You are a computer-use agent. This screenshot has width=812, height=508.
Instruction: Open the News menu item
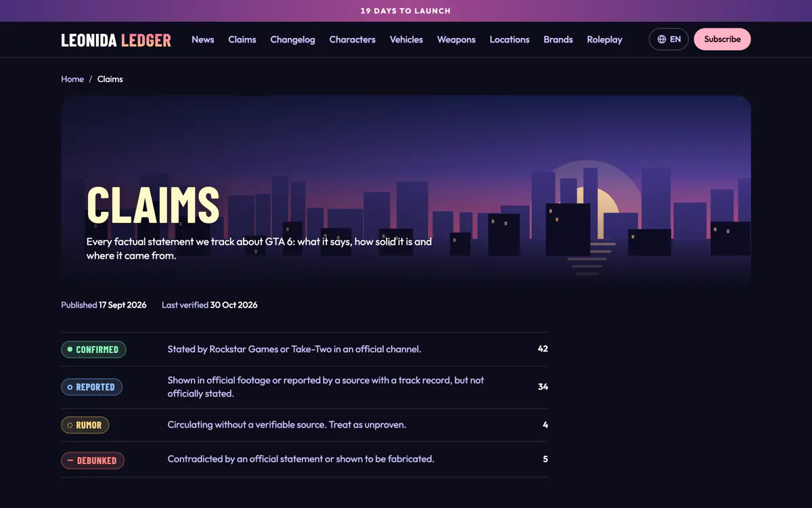coord(202,39)
